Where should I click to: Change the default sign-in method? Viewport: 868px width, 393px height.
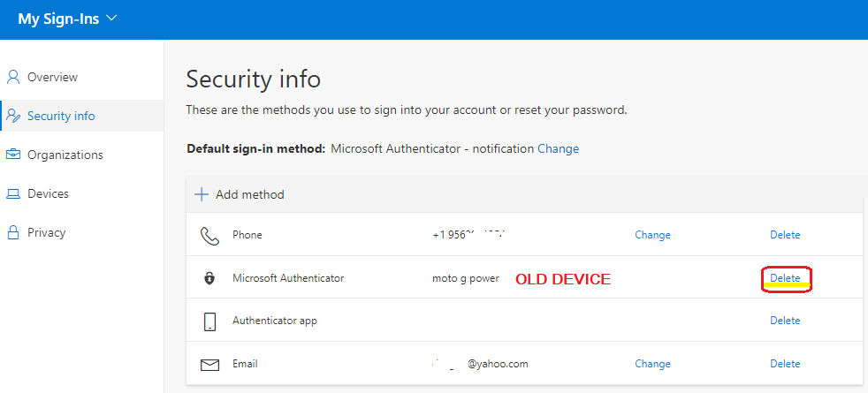pyautogui.click(x=558, y=148)
